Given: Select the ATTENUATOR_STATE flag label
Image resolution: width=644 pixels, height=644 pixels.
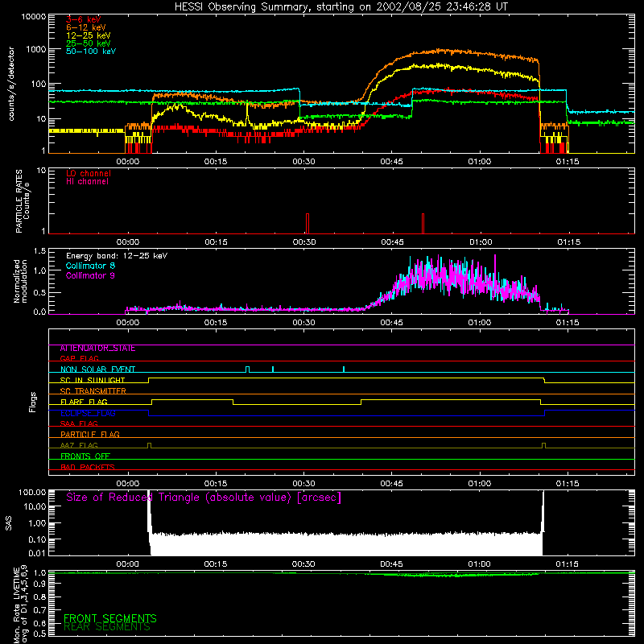Looking at the screenshot, I should coord(97,349).
